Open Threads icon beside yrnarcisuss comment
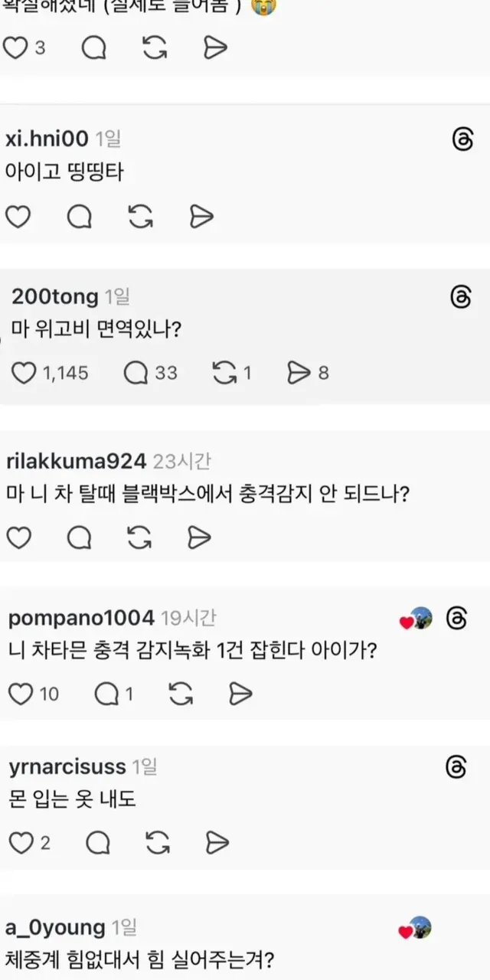The width and height of the screenshot is (490, 980). pyautogui.click(x=456, y=766)
